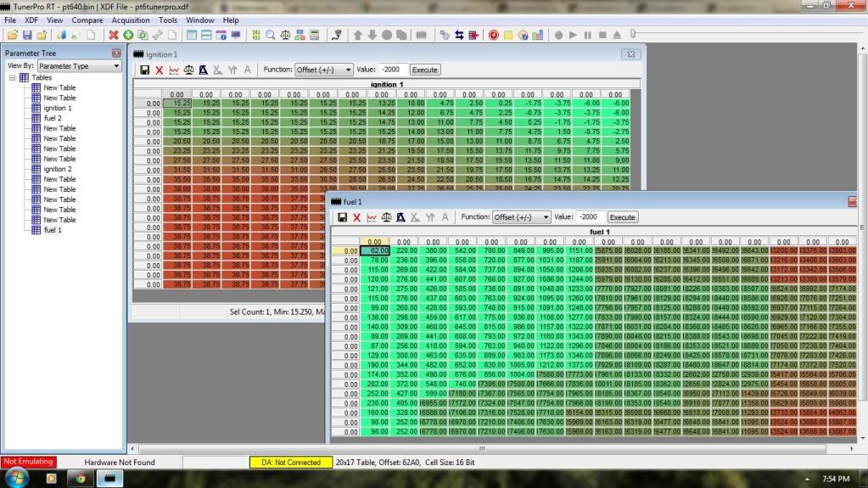Click the Windows Start button
Viewport: 868px width, 488px height.
click(x=15, y=478)
